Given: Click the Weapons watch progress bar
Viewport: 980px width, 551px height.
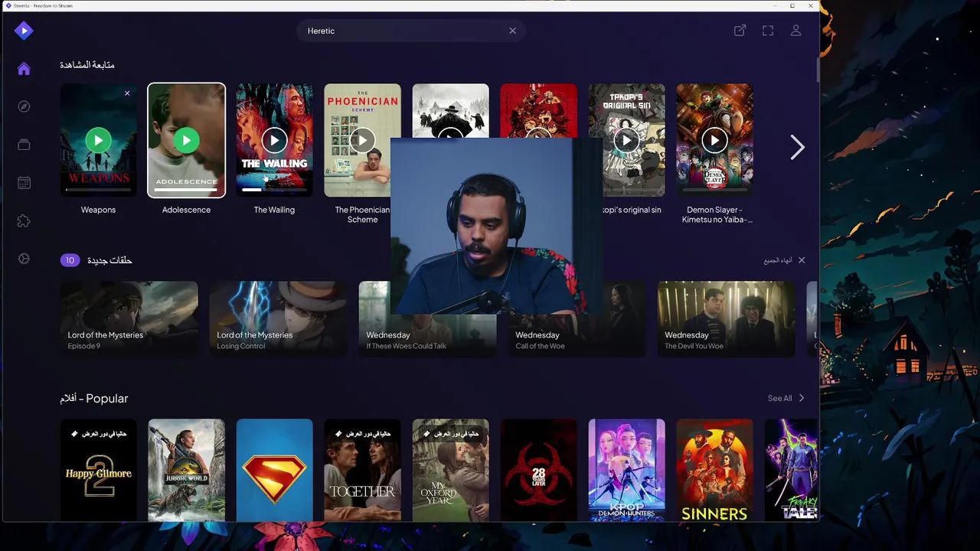Looking at the screenshot, I should tap(98, 190).
